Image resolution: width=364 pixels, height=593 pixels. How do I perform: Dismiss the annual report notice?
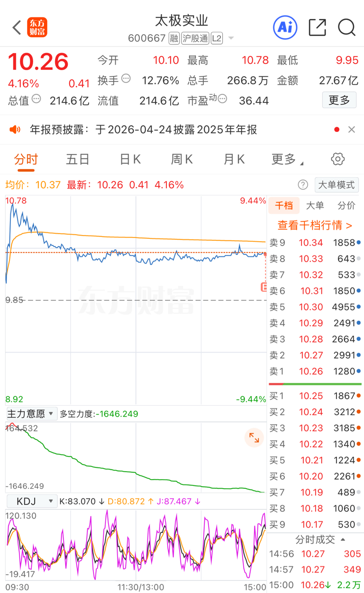[x=352, y=129]
